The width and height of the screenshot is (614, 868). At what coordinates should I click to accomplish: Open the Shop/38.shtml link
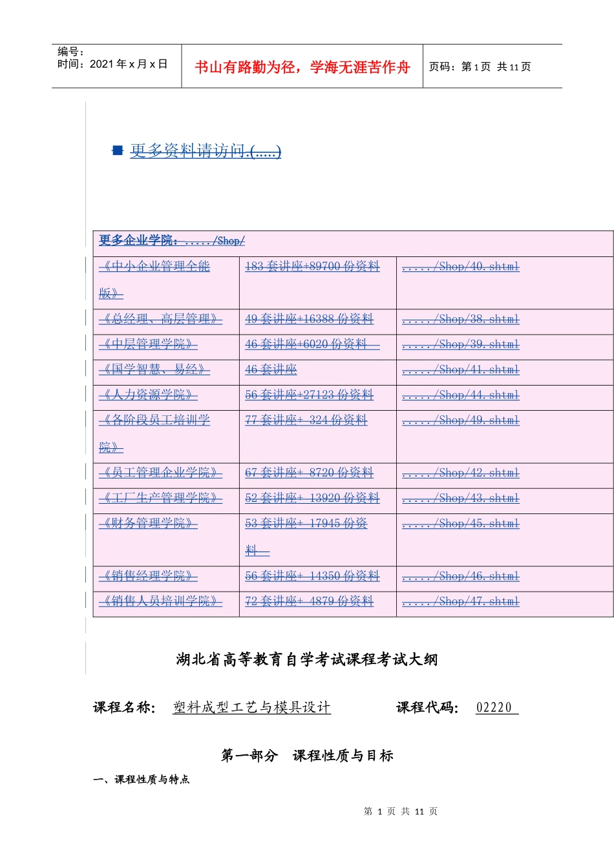(x=461, y=319)
